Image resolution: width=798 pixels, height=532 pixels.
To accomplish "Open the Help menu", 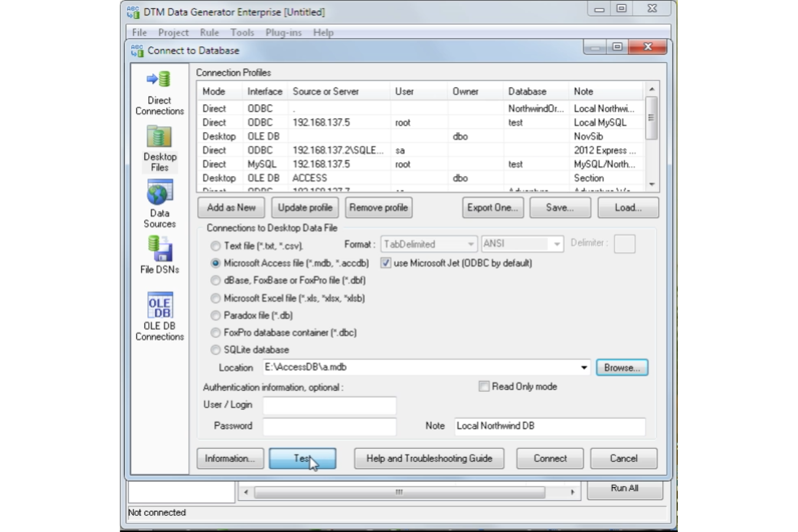I will (324, 32).
